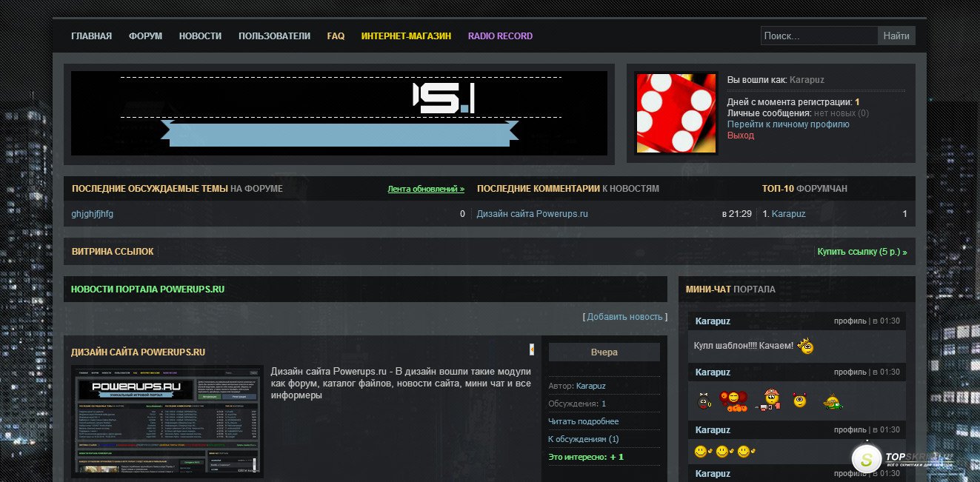Open Karapuz name in first chat message
The width and height of the screenshot is (980, 482).
click(713, 321)
